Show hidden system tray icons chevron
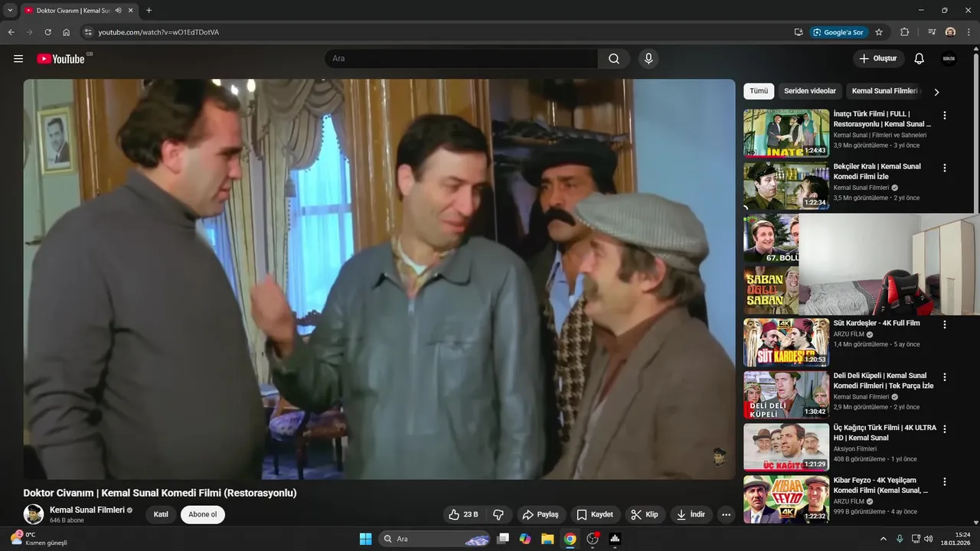This screenshot has width=980, height=551. [883, 539]
